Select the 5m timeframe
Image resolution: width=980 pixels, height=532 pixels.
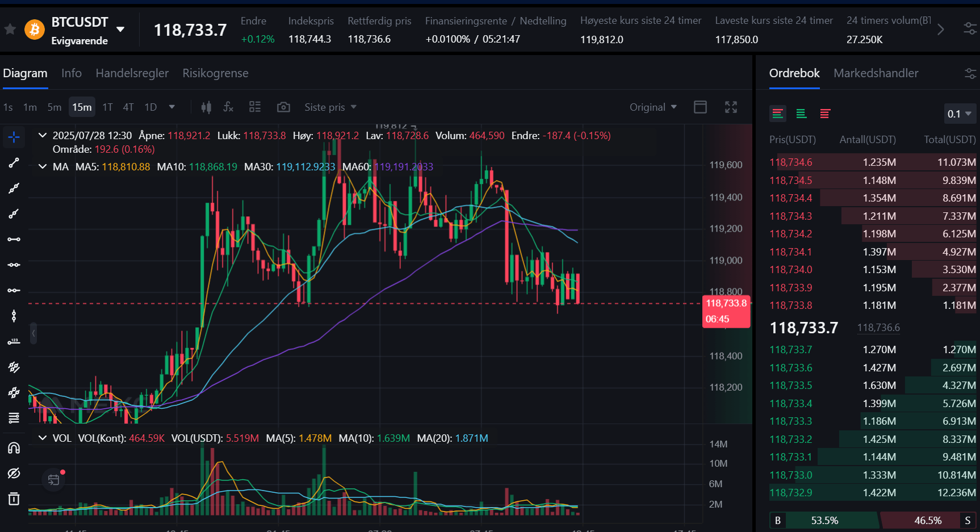pos(55,107)
